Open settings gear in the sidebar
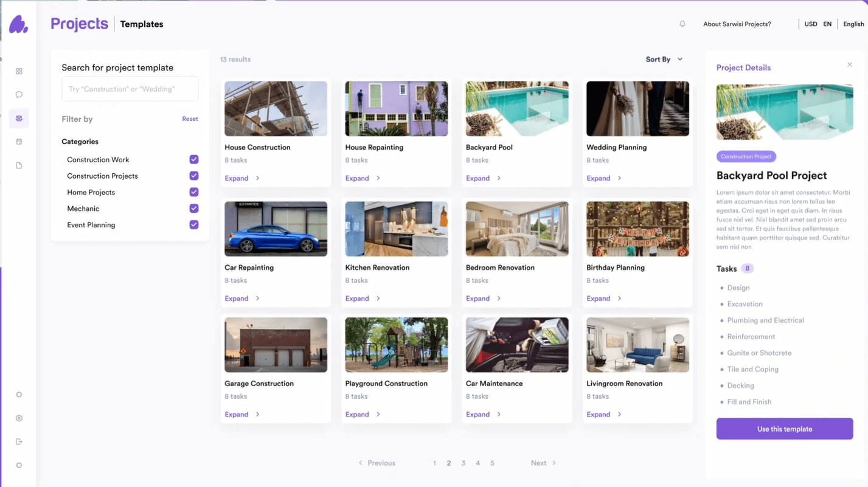This screenshot has height=487, width=868. click(x=19, y=418)
